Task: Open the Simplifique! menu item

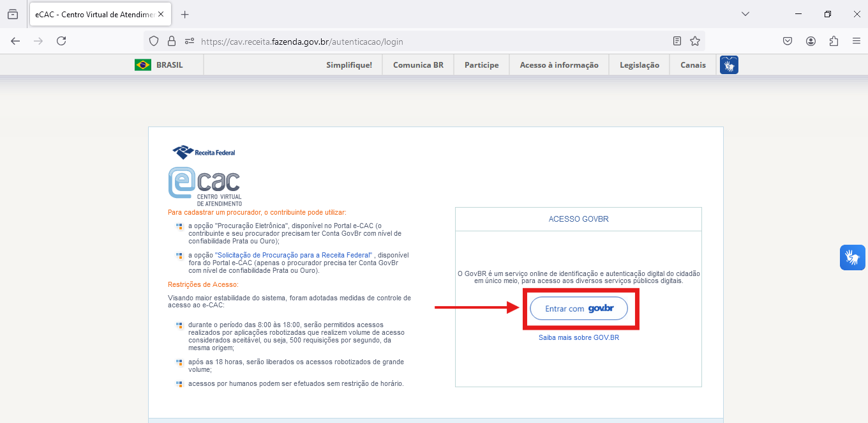Action: click(349, 65)
